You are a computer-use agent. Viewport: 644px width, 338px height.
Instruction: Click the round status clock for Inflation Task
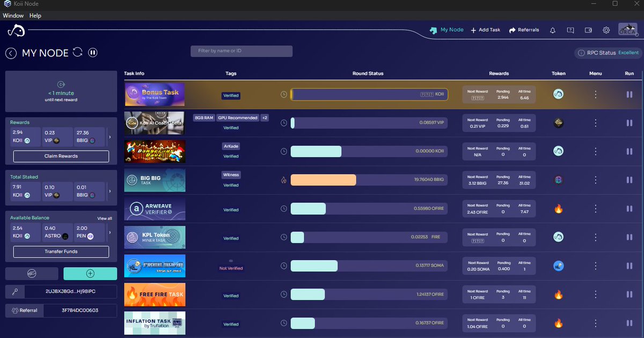[284, 323]
